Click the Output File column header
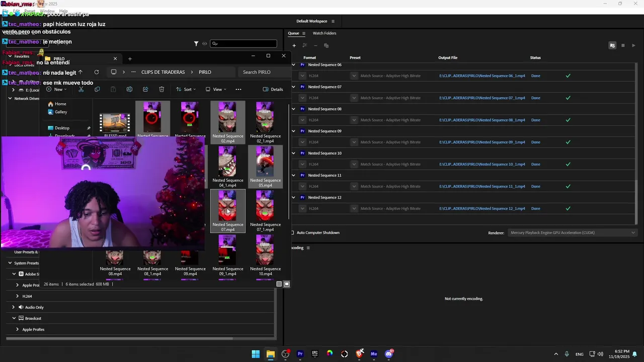Viewport: 644px width, 362px height. [448, 58]
